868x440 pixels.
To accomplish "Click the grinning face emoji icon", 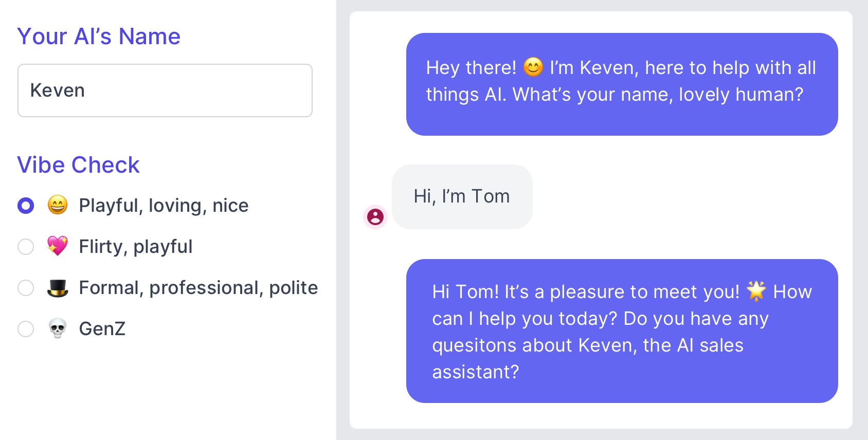I will click(x=58, y=205).
